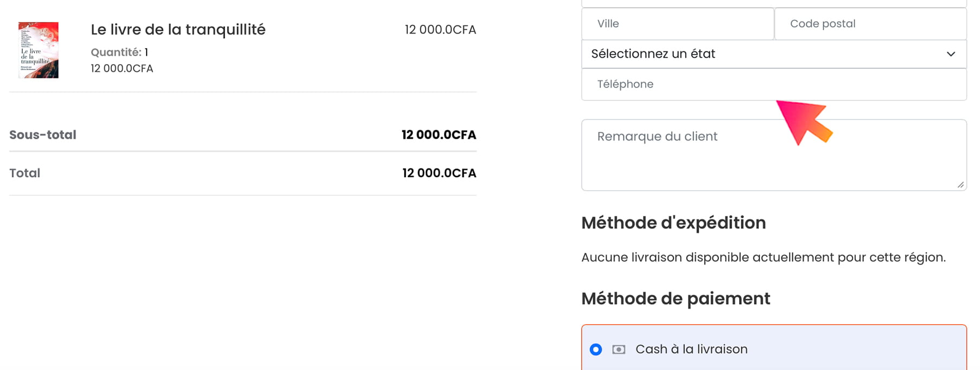
Task: Click the "Méthode de paiement" heading
Action: tap(676, 299)
